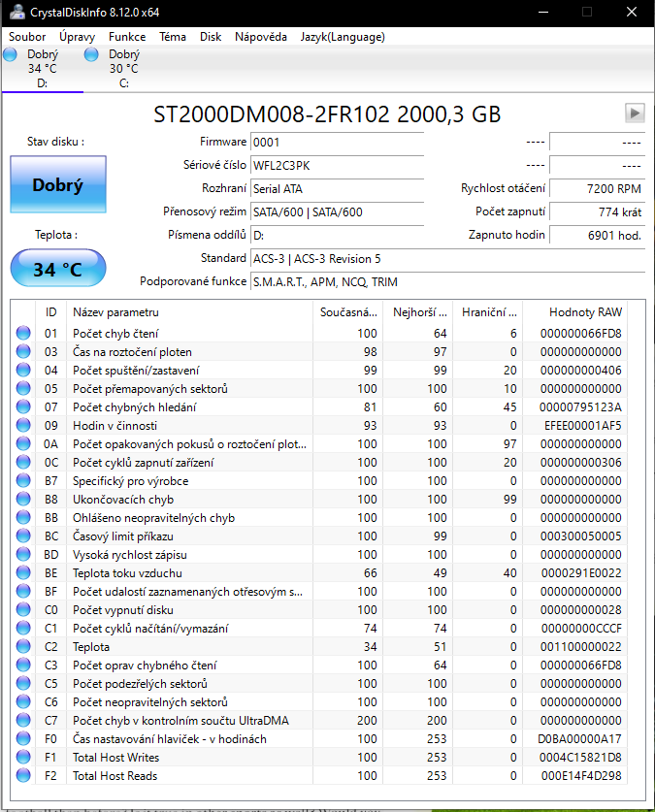Open the Soubor menu
This screenshot has width=655, height=812.
[27, 37]
